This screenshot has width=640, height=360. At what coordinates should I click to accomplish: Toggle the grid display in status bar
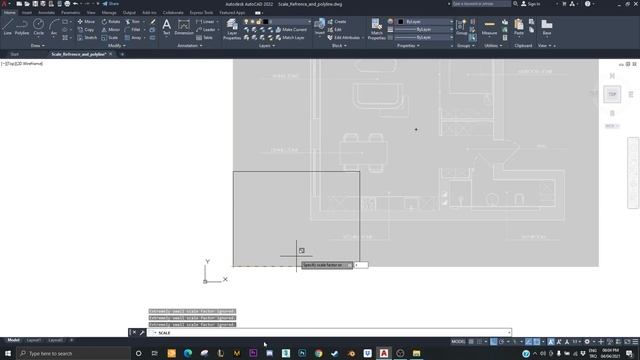(x=471, y=342)
